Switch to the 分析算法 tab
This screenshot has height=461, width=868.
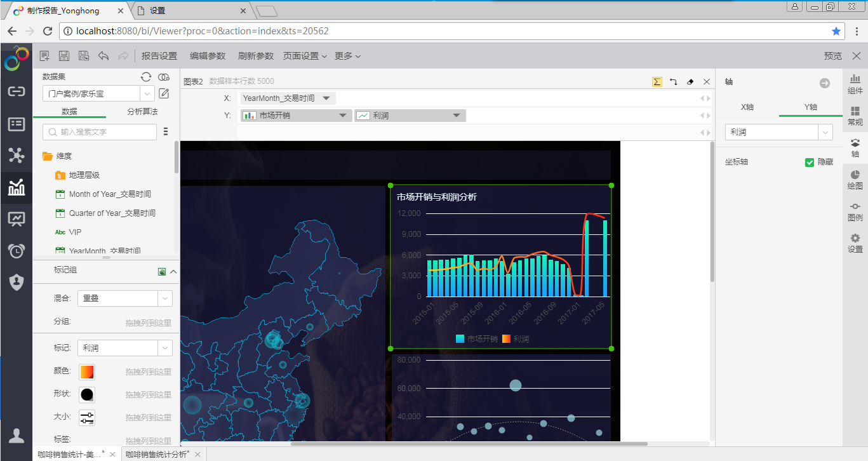pos(142,112)
